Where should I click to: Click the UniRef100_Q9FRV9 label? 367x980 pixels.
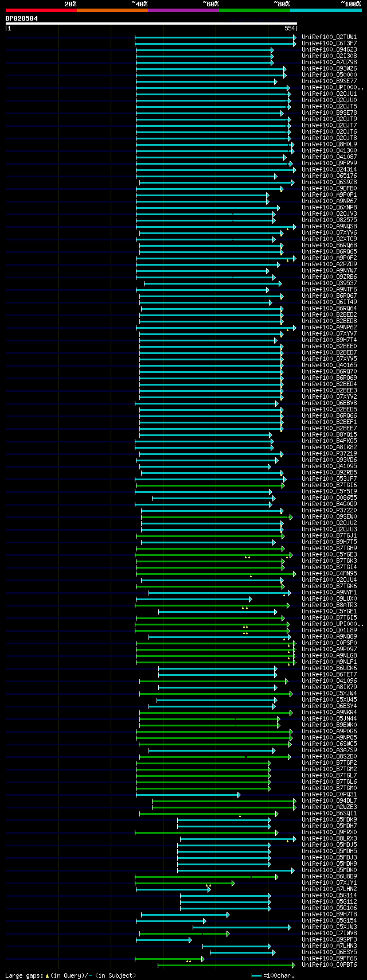[329, 163]
